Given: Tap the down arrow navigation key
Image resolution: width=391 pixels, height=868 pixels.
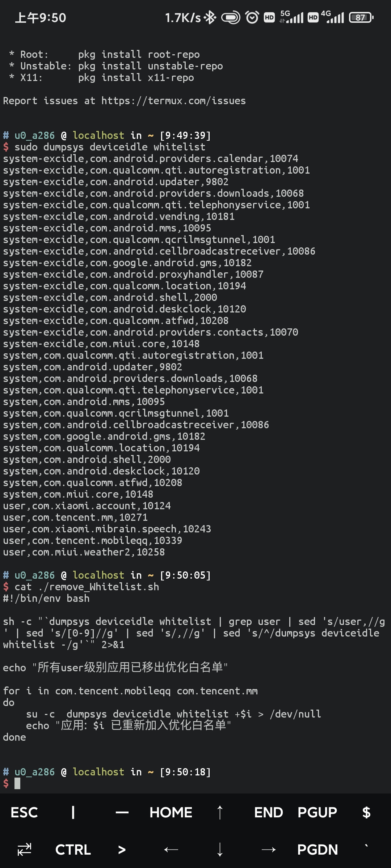Looking at the screenshot, I should tap(220, 849).
